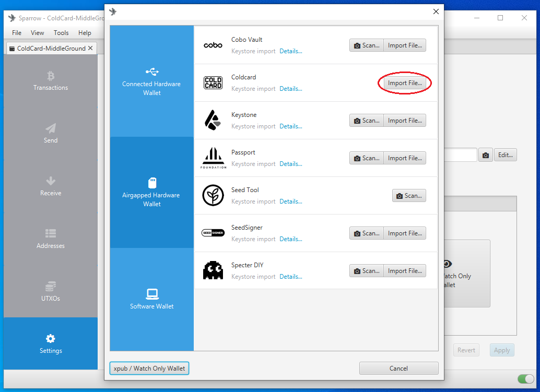Screen dimensions: 540x392
Task: Click the Coldcard logo icon
Action: (213, 83)
